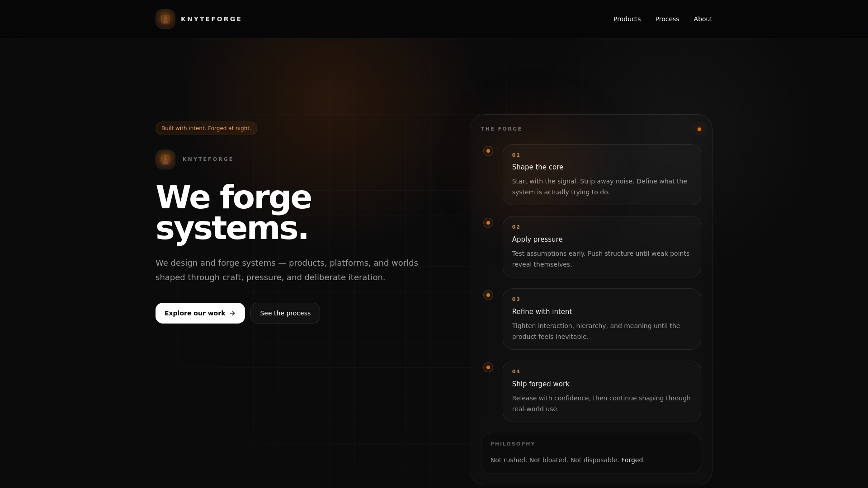This screenshot has height=488, width=868.
Task: Click the '01' step number
Action: 516,155
